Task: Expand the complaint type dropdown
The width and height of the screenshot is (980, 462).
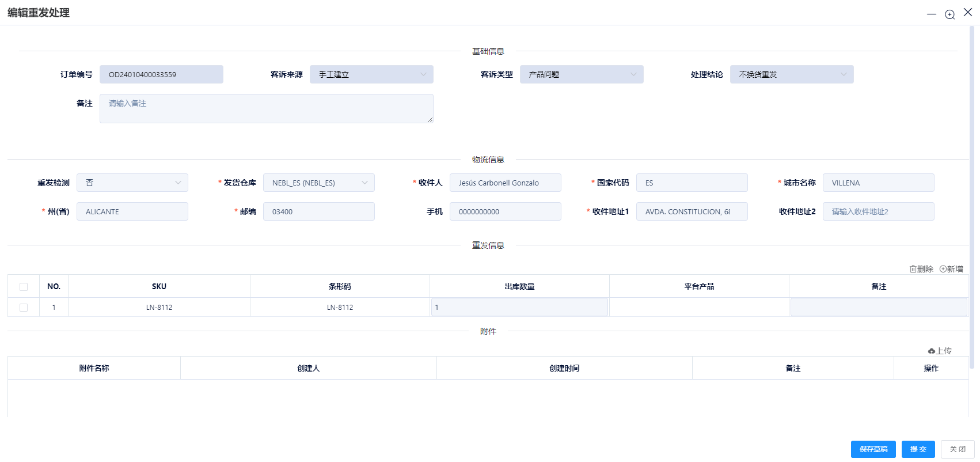Action: tap(582, 74)
